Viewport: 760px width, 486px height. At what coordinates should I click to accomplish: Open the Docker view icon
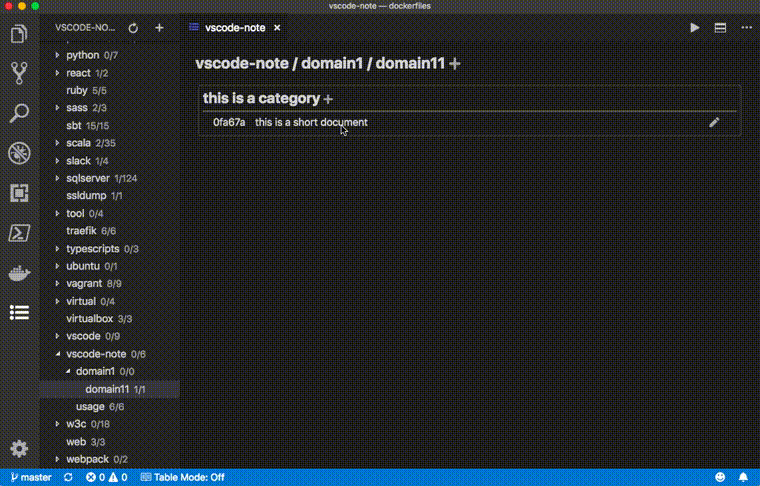[x=19, y=273]
